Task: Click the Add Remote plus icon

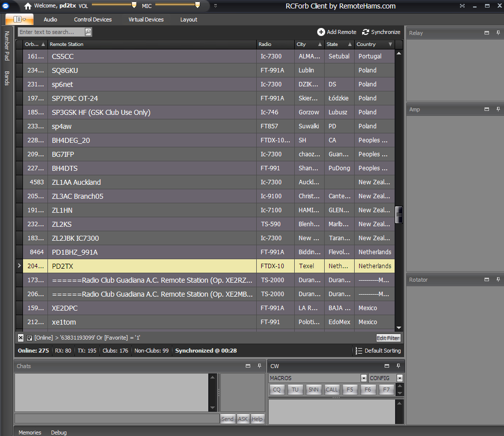Action: 321,32
